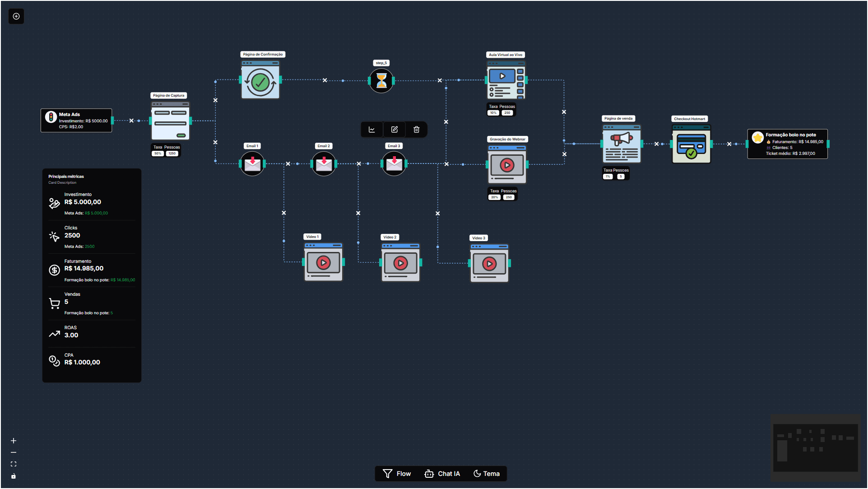This screenshot has width=868, height=489.
Task: Click the Investimento hand-coins icon
Action: (54, 204)
